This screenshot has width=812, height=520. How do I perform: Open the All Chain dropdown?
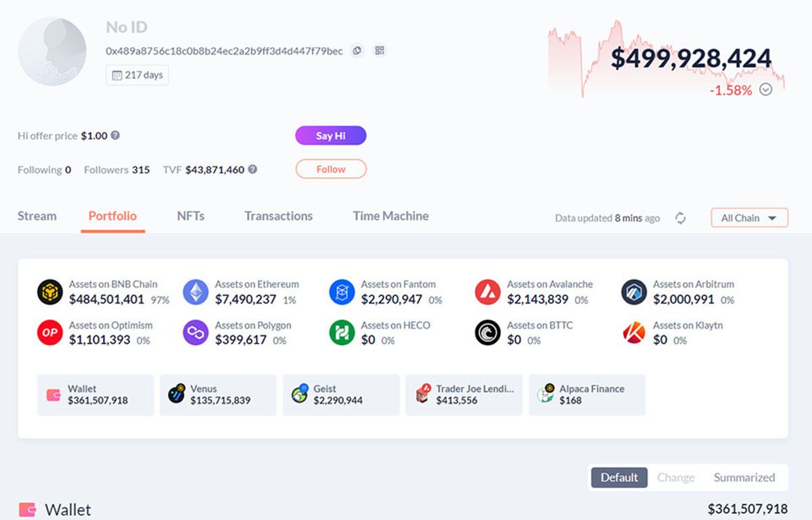pyautogui.click(x=750, y=218)
